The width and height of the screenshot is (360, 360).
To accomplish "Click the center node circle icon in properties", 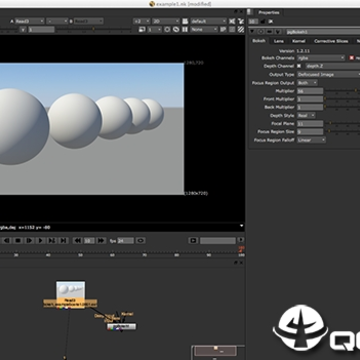I will (x=261, y=32).
